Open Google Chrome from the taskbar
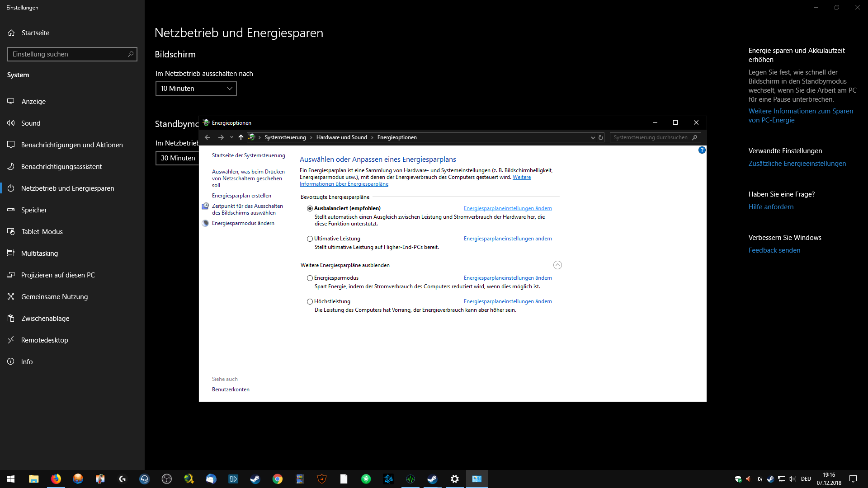 click(x=278, y=479)
